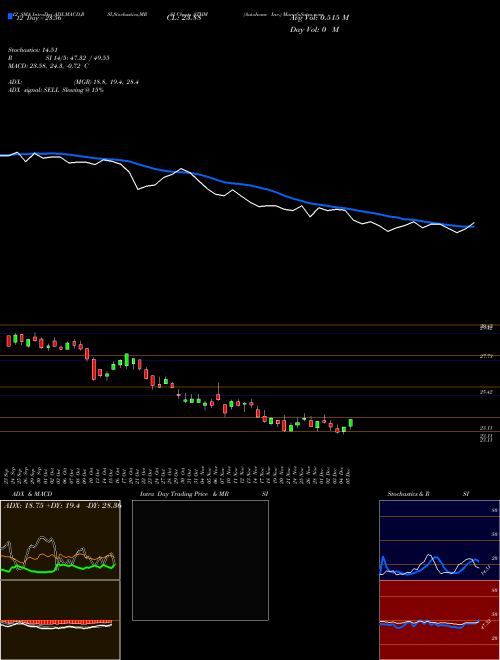Click the empty intraday trading price chart

[200, 560]
